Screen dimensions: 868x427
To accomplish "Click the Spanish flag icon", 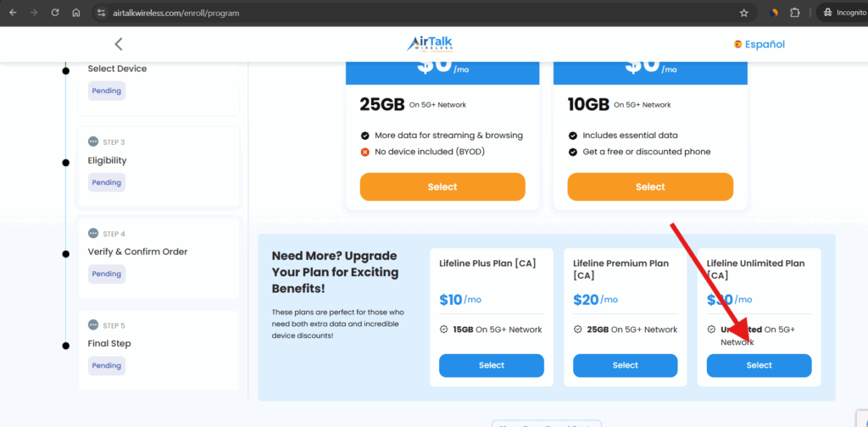I will (737, 44).
